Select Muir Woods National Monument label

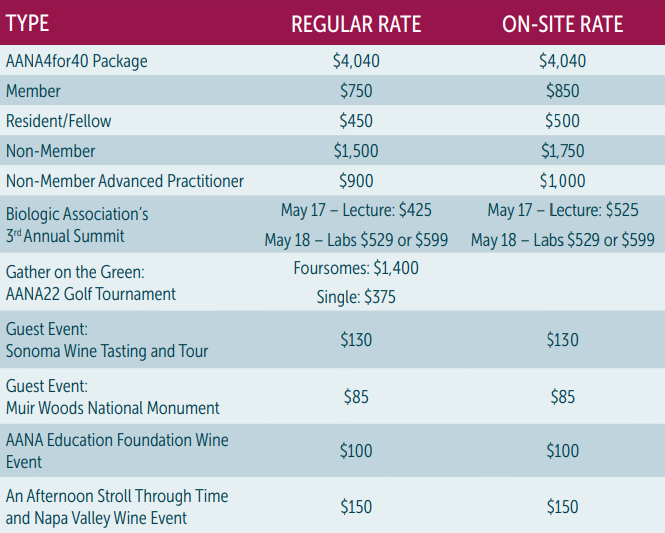pos(112,408)
